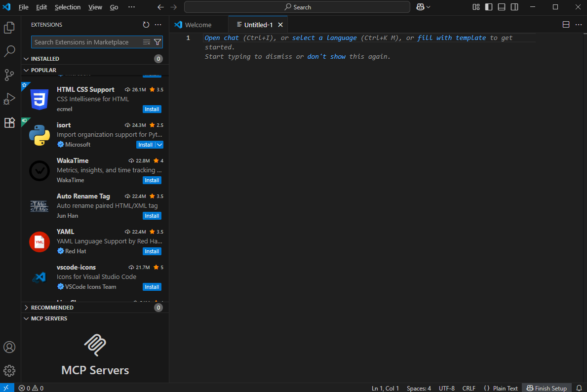Open the Edit menu
Screen dimensions: 587x392
pos(41,7)
